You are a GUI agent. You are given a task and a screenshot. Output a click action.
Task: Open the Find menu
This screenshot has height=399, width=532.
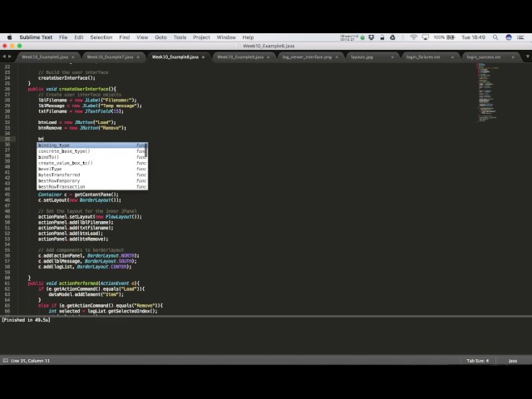pyautogui.click(x=125, y=37)
